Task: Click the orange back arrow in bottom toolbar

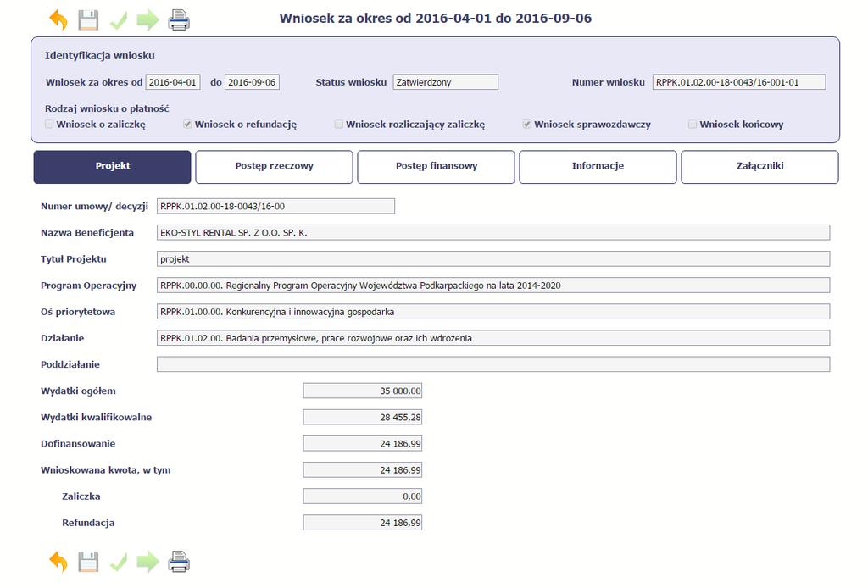Action: tap(58, 562)
